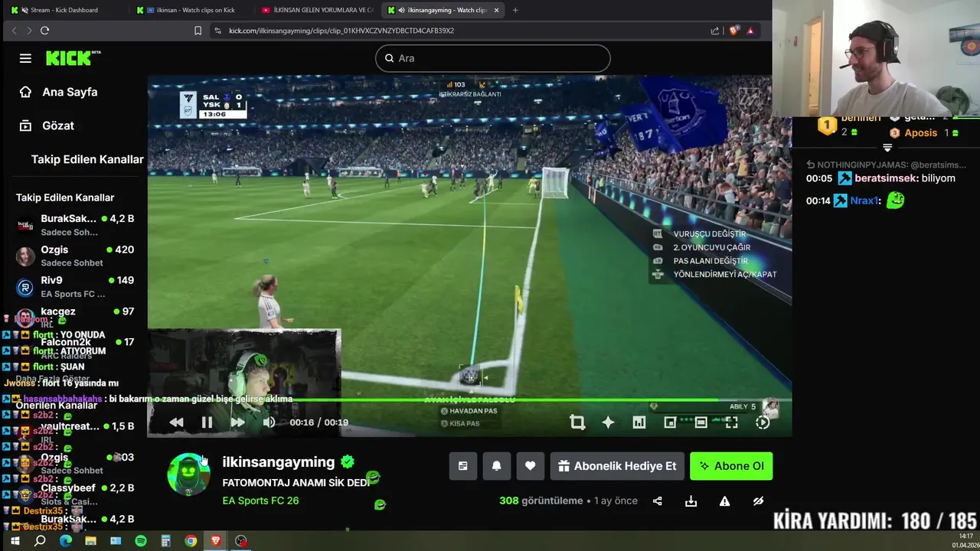Click the browser address bar URL
The height and width of the screenshot is (551, 980).
[341, 31]
